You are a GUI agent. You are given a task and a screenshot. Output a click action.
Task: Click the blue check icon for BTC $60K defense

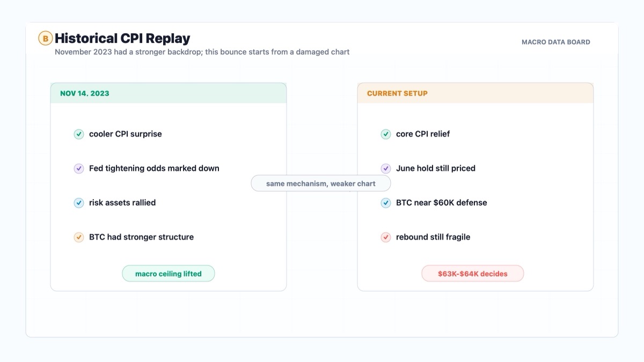click(386, 203)
